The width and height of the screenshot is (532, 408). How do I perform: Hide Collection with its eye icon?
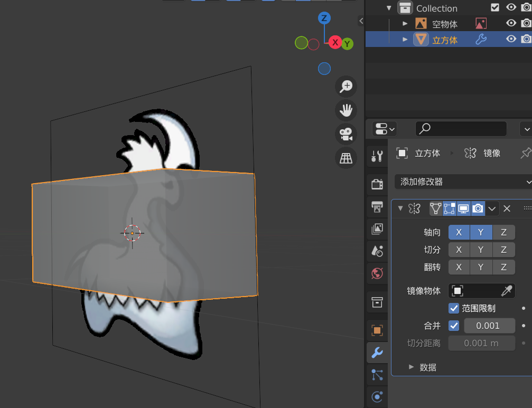[511, 7]
